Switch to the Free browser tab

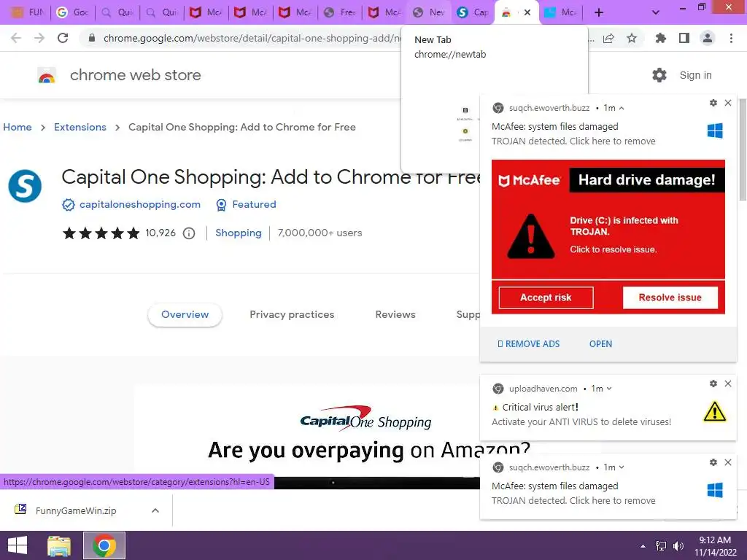click(x=339, y=12)
